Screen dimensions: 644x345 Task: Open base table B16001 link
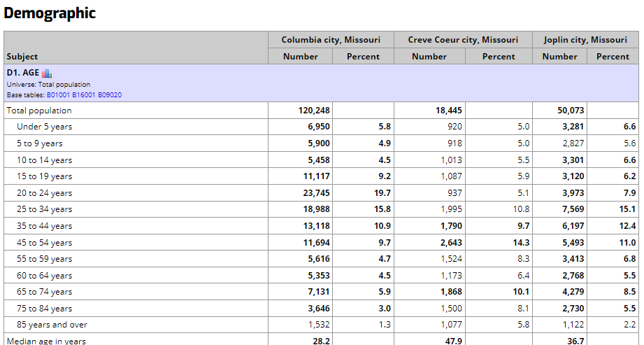[x=83, y=94]
